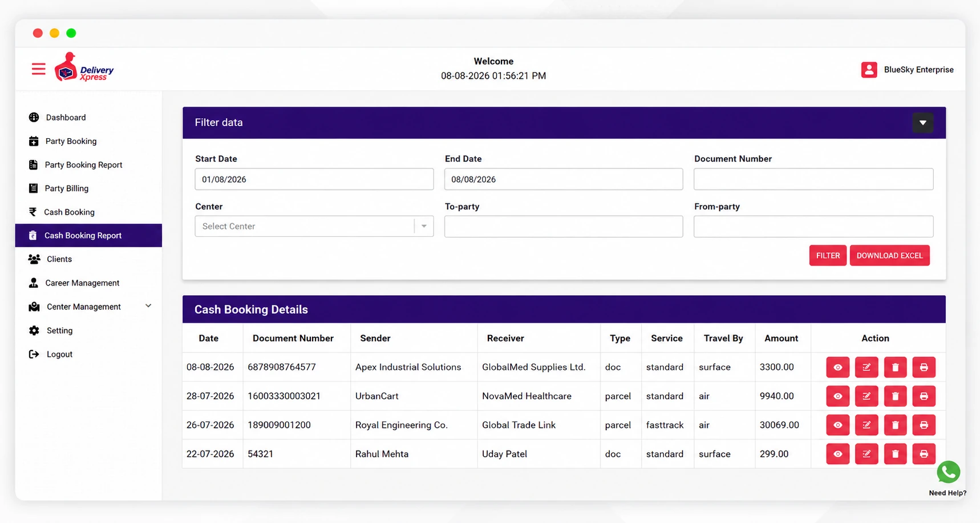Click the Logout arrow icon
980x523 pixels.
click(x=34, y=354)
